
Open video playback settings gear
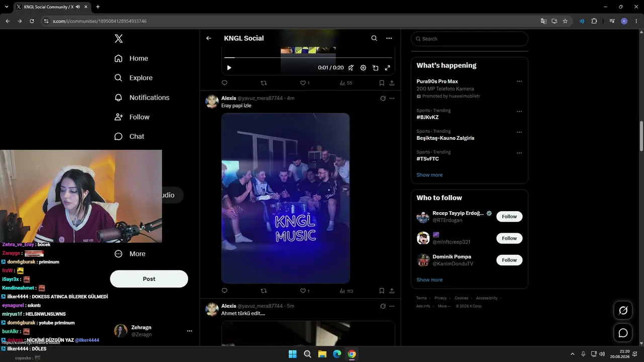click(363, 68)
